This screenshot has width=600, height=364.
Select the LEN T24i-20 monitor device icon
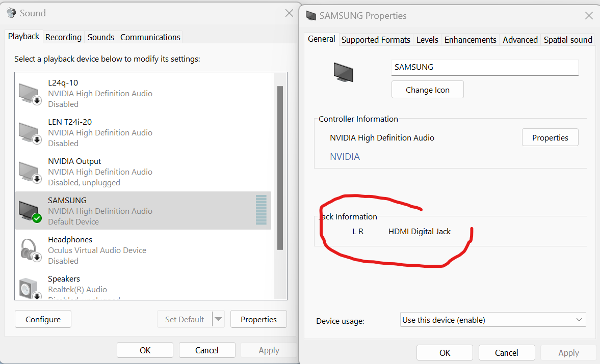coord(30,133)
